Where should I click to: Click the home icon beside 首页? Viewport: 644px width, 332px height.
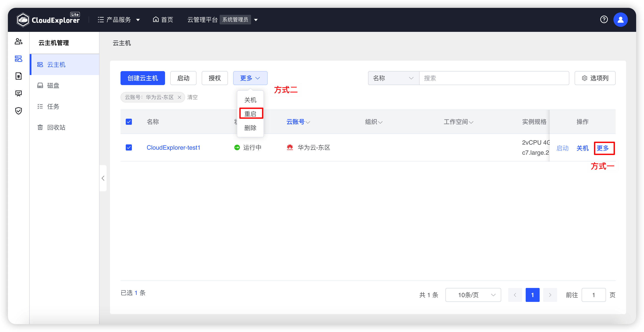[x=156, y=19]
